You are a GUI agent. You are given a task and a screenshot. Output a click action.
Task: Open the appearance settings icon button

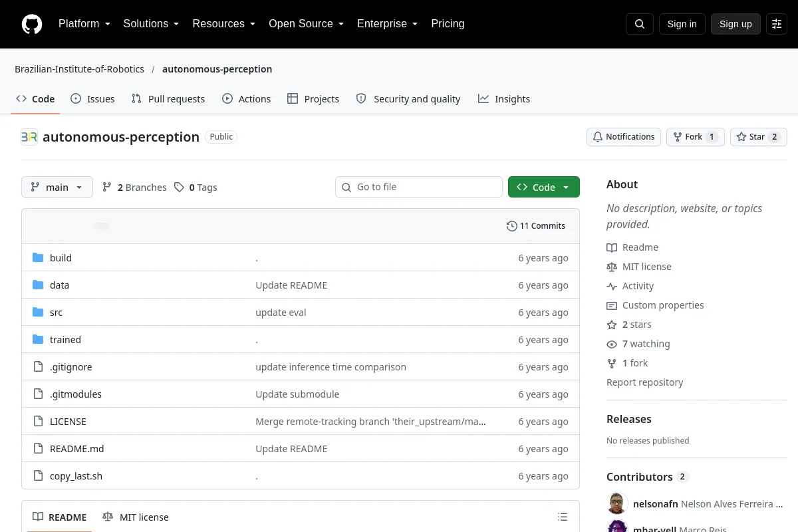click(777, 24)
